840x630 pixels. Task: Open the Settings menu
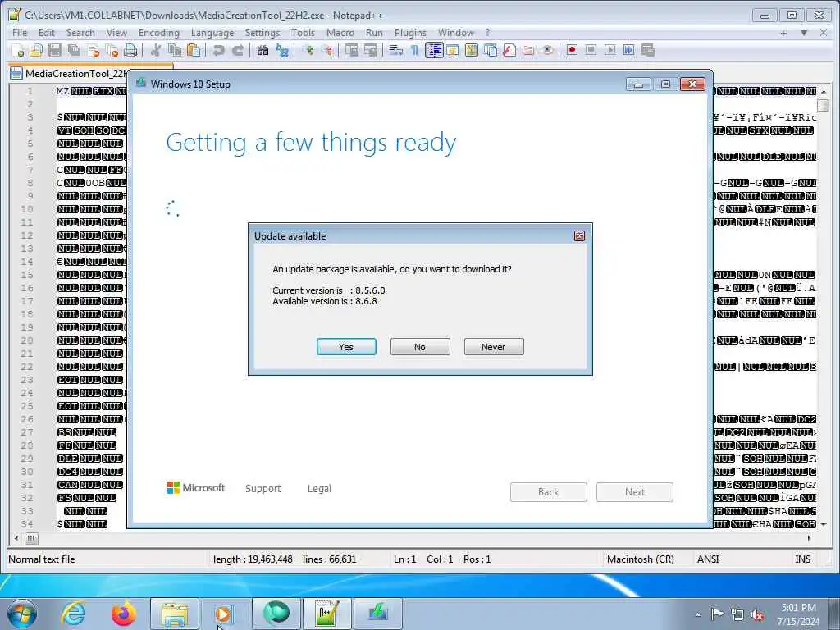262,33
